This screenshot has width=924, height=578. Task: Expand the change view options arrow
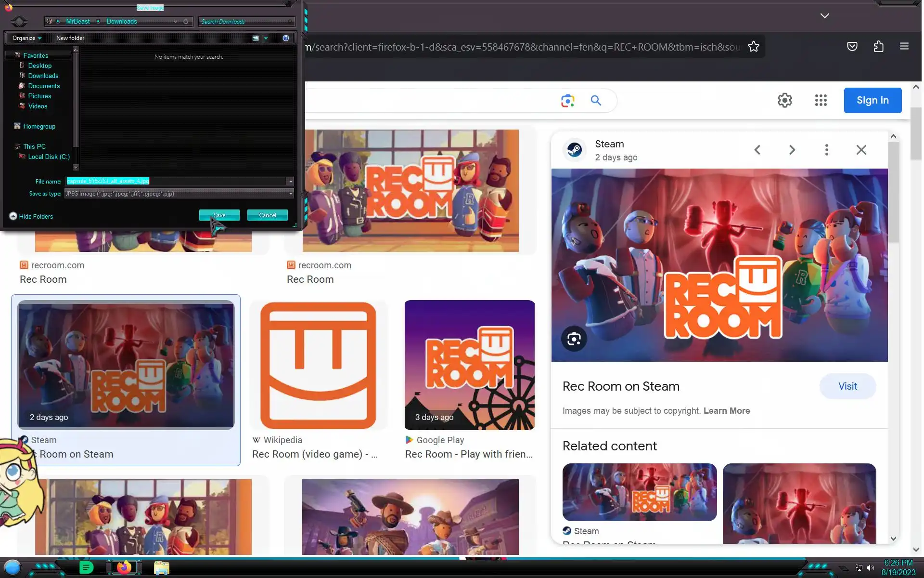266,38
